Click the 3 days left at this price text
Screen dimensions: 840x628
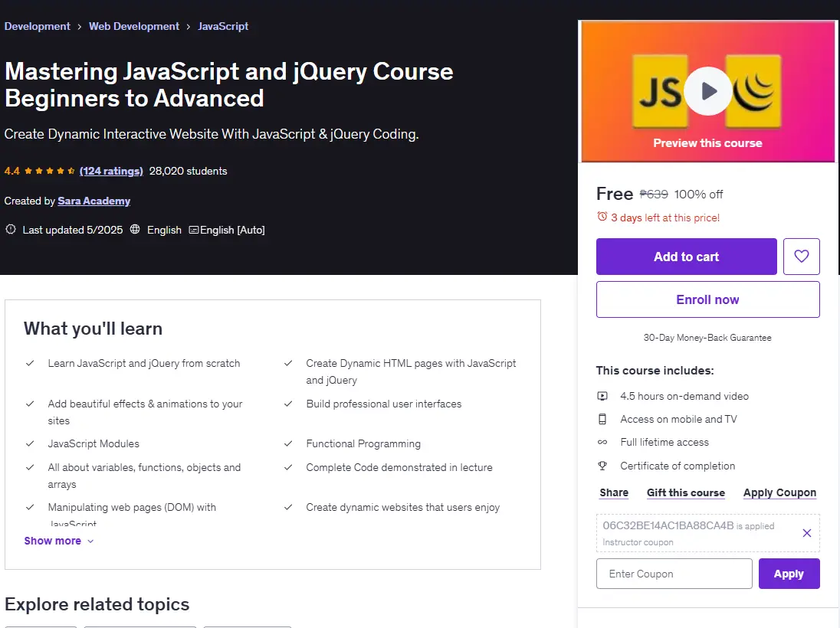click(x=665, y=218)
